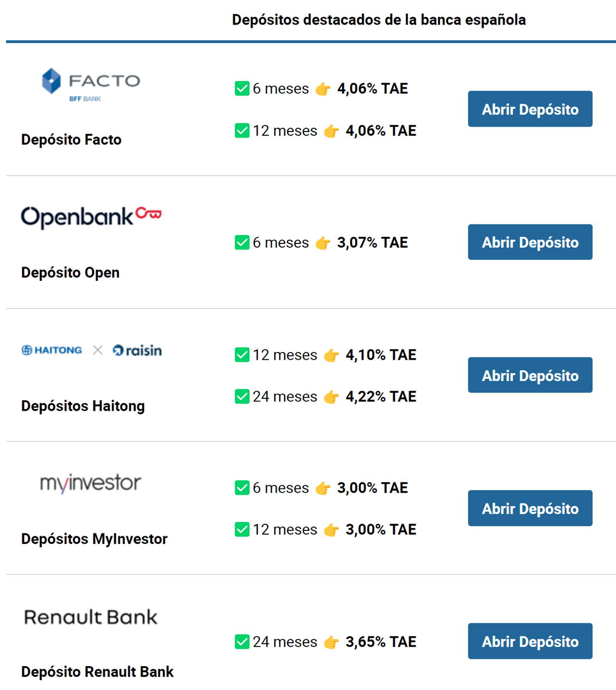The width and height of the screenshot is (616, 690).
Task: Open deposit with Facto
Action: (530, 109)
